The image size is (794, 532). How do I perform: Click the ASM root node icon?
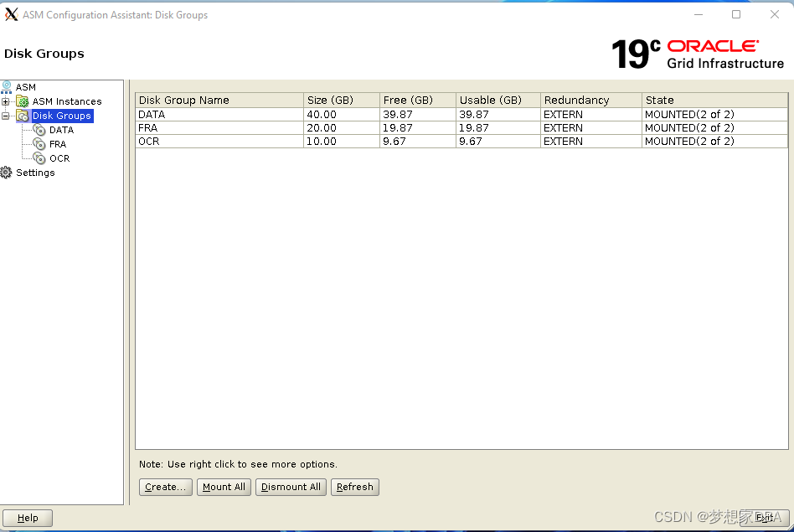[7, 87]
